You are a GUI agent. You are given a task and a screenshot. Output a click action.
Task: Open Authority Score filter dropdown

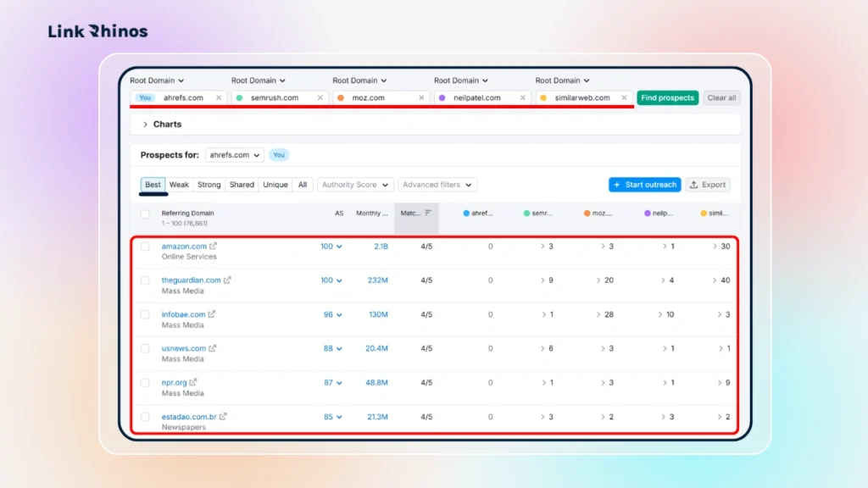[355, 185]
